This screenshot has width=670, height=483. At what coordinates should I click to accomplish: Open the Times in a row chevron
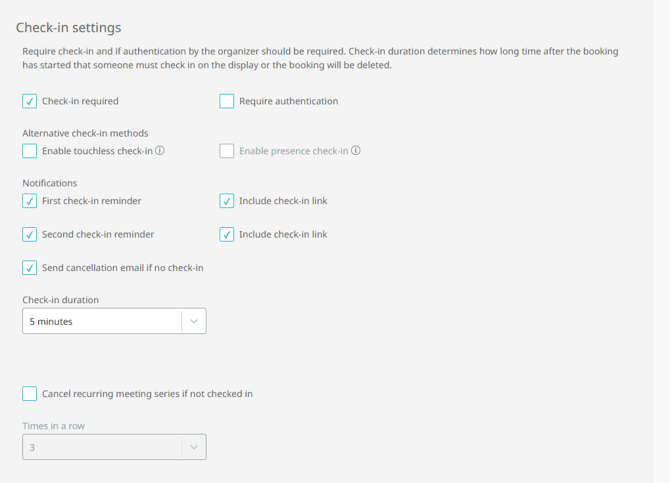pyautogui.click(x=194, y=447)
